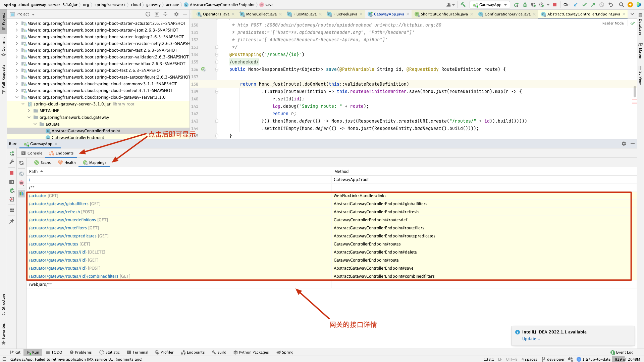644x362 pixels.
Task: Run GatewayApp with coverage
Action: click(533, 5)
